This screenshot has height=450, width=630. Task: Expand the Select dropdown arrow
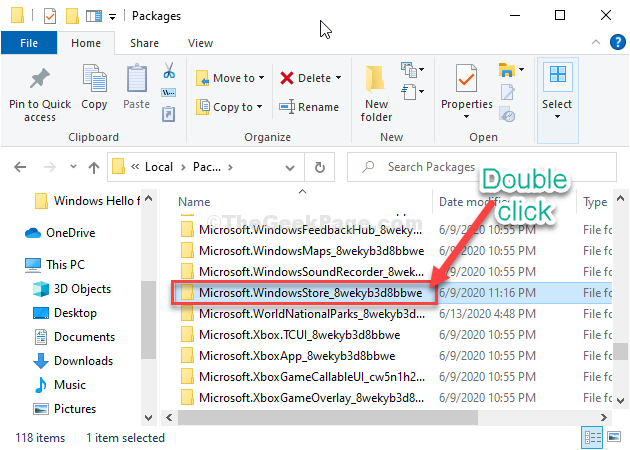pos(557,117)
